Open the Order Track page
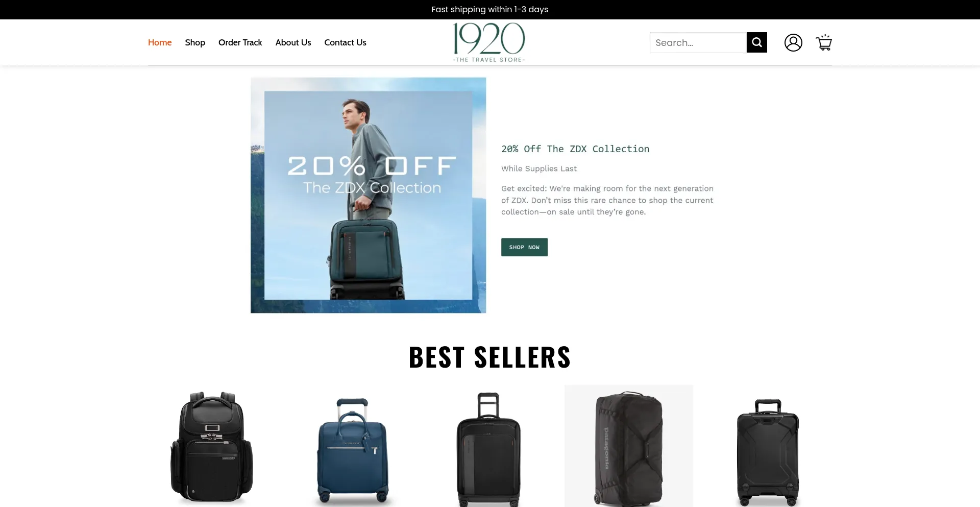Viewport: 980px width, 507px height. [x=240, y=42]
